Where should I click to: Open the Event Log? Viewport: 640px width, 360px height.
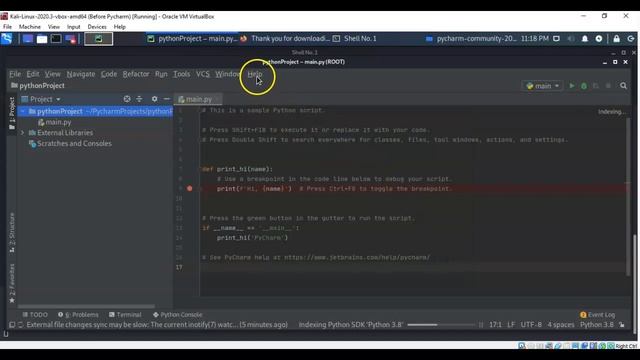[x=598, y=315]
